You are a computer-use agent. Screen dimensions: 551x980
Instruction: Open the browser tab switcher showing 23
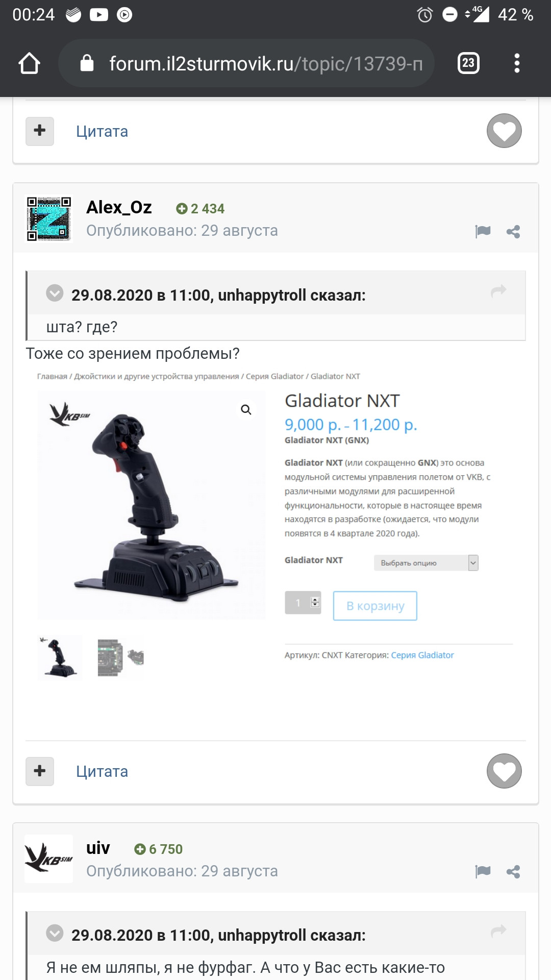(x=468, y=63)
